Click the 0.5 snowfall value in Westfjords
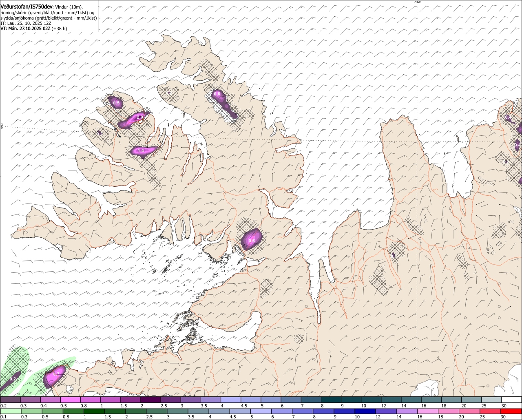 click(x=116, y=103)
